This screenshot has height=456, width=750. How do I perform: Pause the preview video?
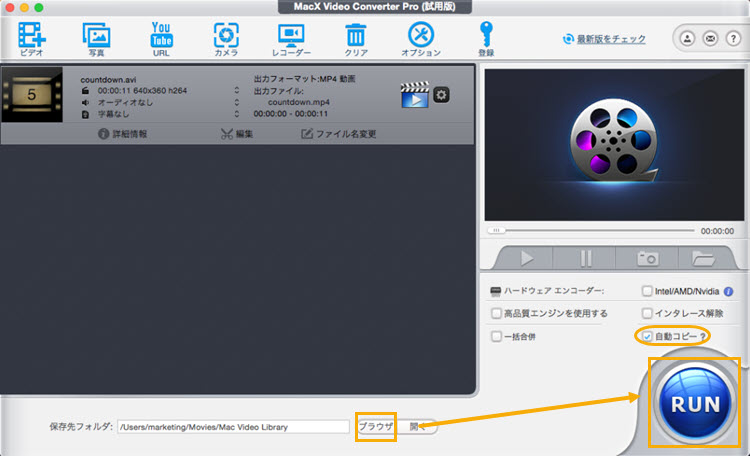point(585,258)
